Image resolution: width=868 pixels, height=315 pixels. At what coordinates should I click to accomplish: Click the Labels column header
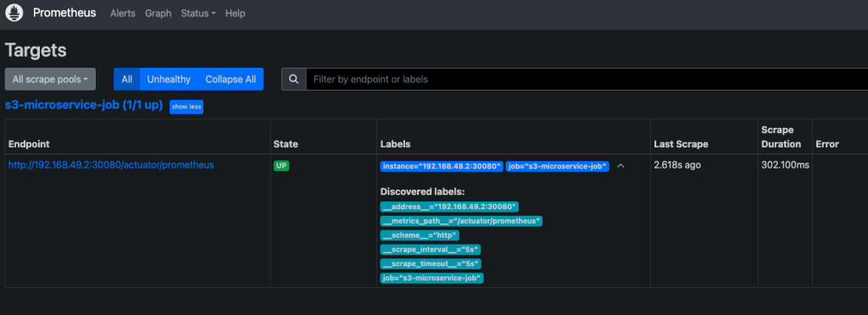coord(395,144)
